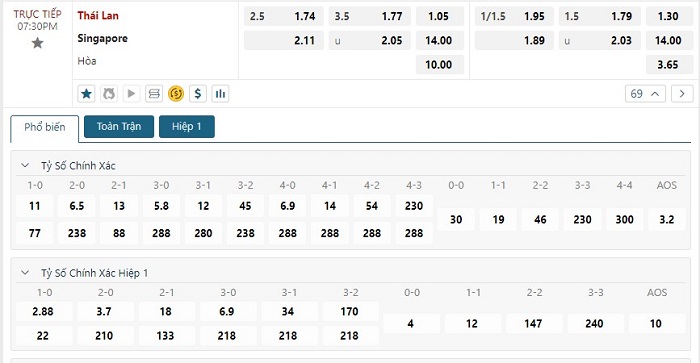The height and width of the screenshot is (363, 700).
Task: Select full-match AOS odds 3.2
Action: [x=667, y=219]
